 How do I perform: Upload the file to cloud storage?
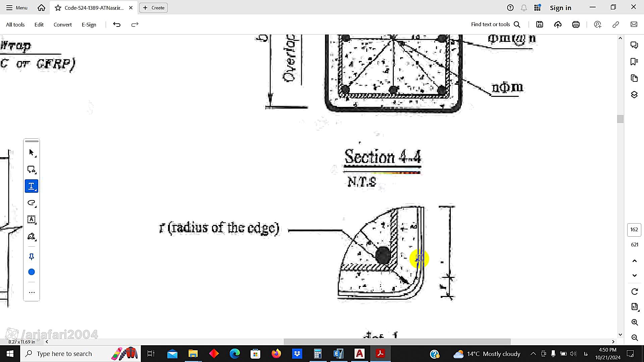(x=558, y=24)
